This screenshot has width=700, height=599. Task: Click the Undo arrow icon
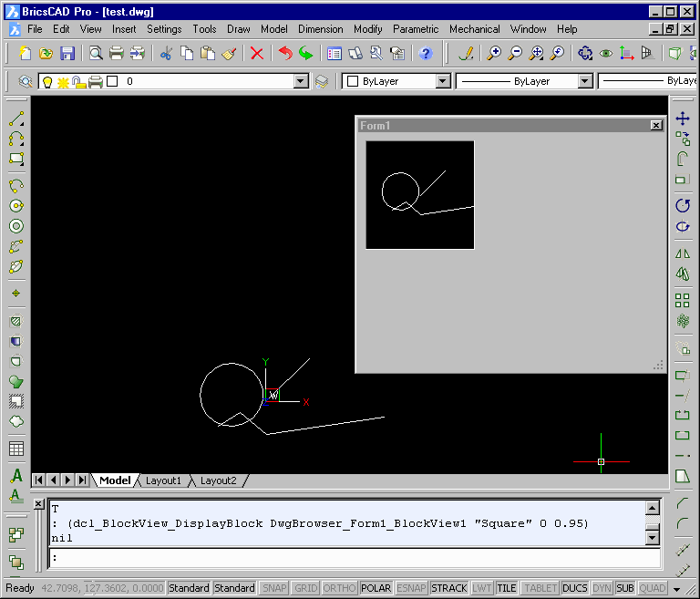(284, 54)
